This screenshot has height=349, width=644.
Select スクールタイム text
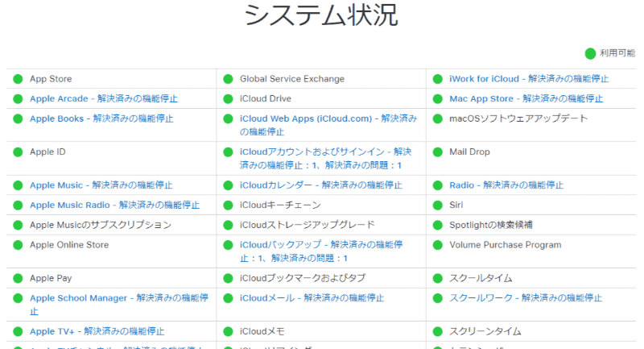[481, 278]
